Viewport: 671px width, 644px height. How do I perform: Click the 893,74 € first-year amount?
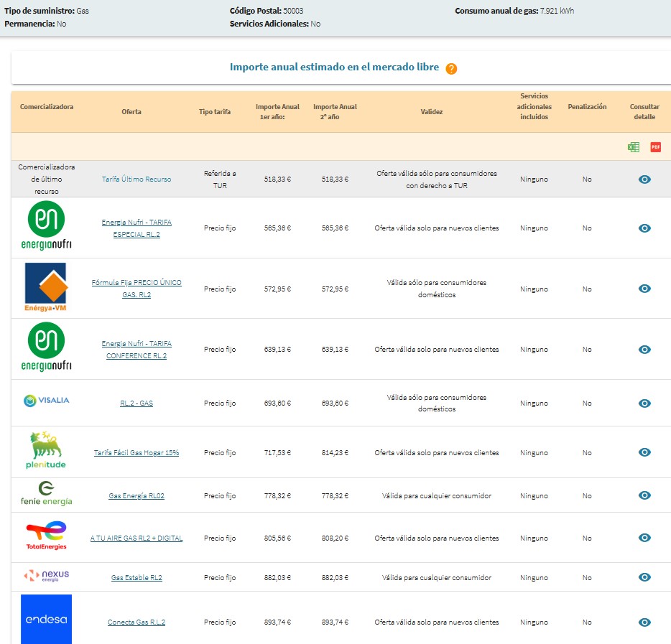(277, 622)
